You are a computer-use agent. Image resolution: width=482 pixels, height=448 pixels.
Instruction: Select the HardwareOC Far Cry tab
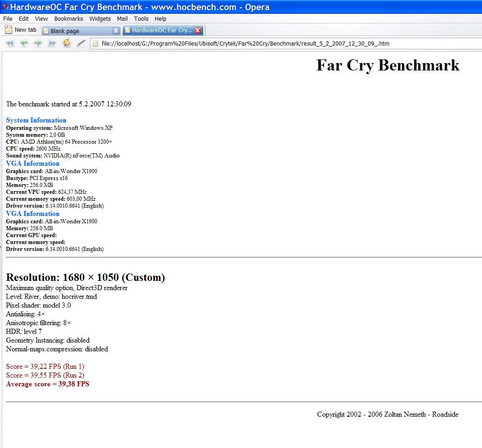pyautogui.click(x=163, y=30)
